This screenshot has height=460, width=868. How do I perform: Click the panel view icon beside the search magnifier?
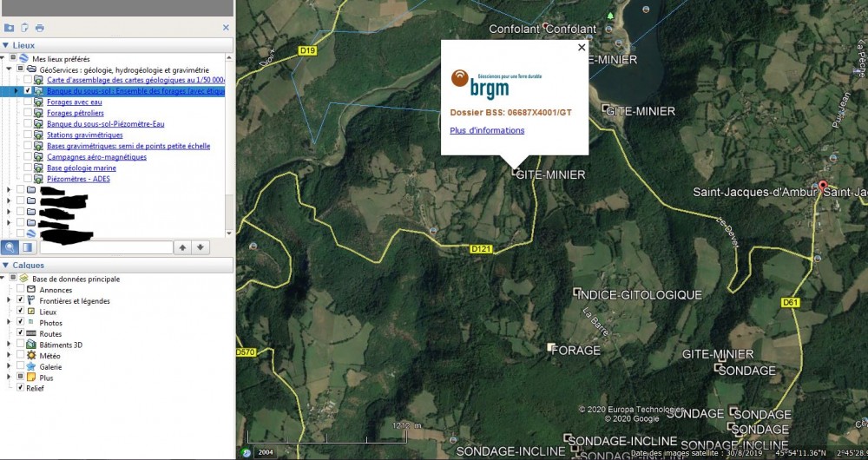28,247
